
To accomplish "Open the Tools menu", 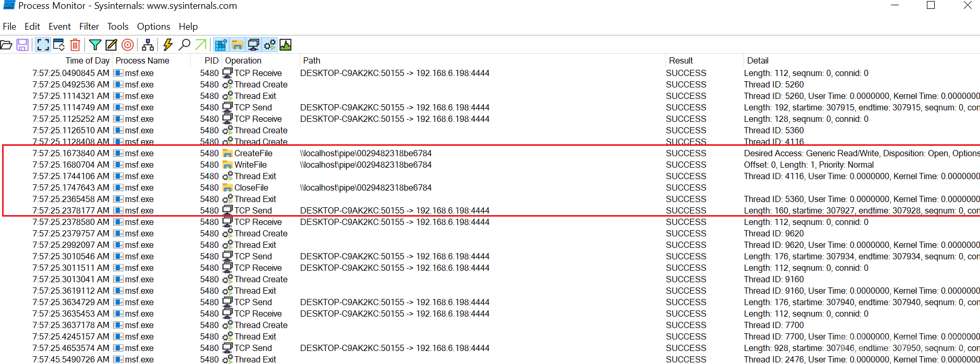I will [x=118, y=27].
